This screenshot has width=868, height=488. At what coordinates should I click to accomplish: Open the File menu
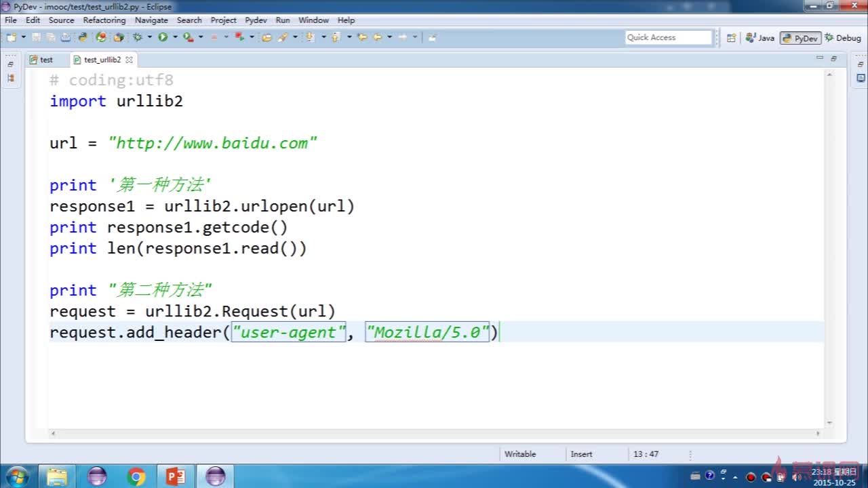[11, 20]
